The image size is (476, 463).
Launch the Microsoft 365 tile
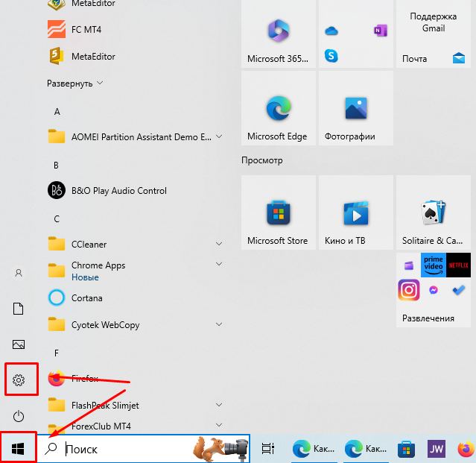(279, 34)
